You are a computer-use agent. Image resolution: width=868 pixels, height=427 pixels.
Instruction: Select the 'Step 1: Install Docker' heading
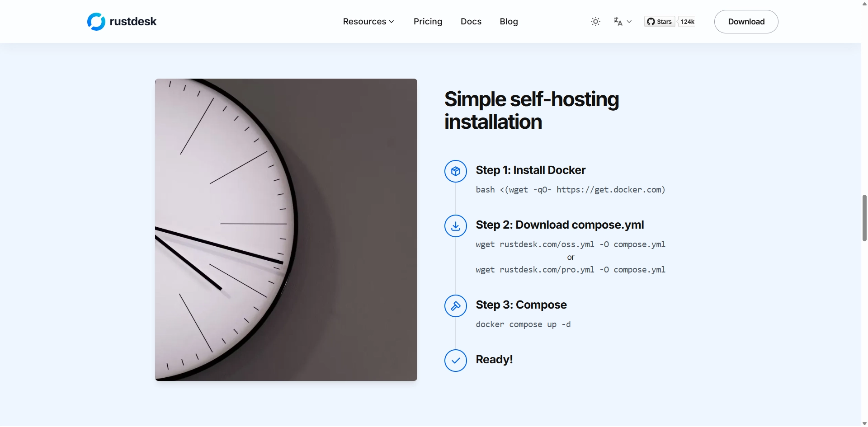pos(530,170)
